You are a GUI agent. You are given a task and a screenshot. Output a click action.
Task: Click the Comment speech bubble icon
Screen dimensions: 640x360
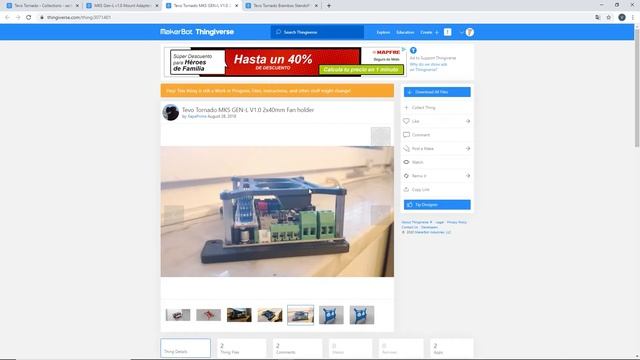pyautogui.click(x=406, y=135)
